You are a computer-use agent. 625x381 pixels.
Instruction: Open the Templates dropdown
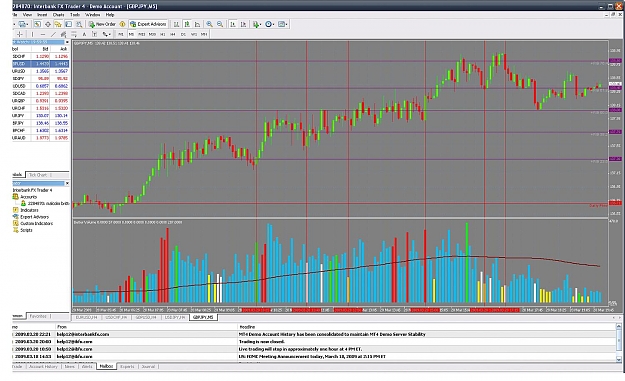click(283, 24)
